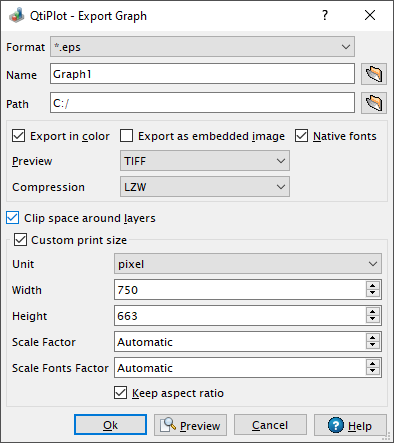Toggle Native fonts checkbox
This screenshot has height=443, width=394.
point(301,136)
